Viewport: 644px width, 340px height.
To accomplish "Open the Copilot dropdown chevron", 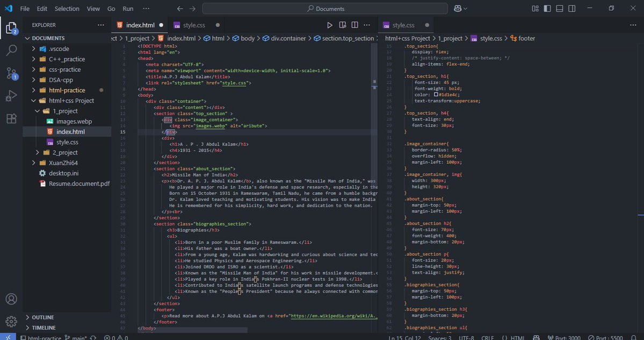I will tap(465, 9).
